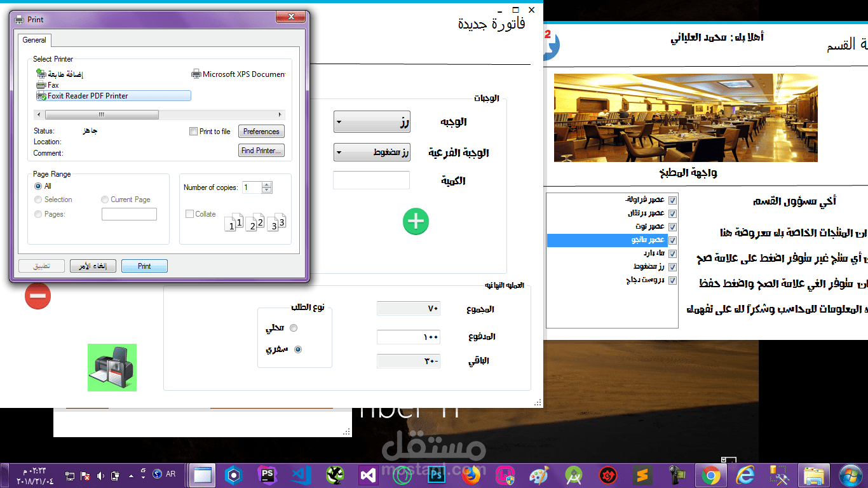Click left arrow of printer list scrollbar

pyautogui.click(x=39, y=115)
